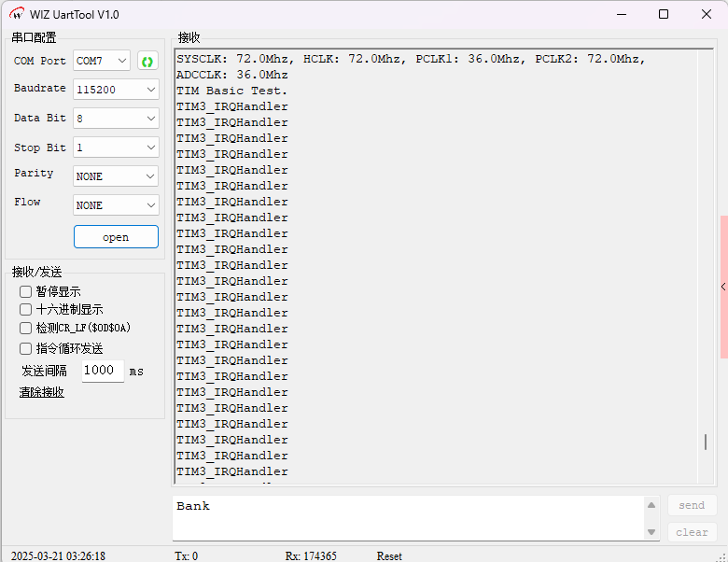Open the Data Bit dropdown
The width and height of the screenshot is (728, 562).
tap(116, 119)
